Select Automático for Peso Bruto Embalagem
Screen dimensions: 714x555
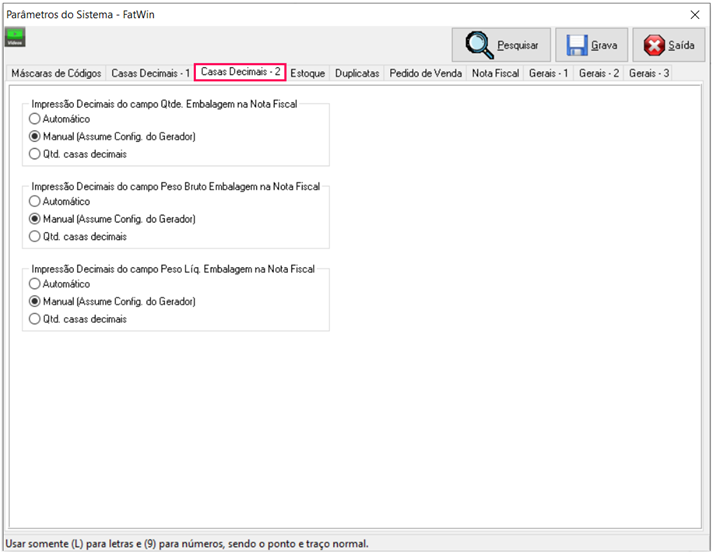(35, 201)
